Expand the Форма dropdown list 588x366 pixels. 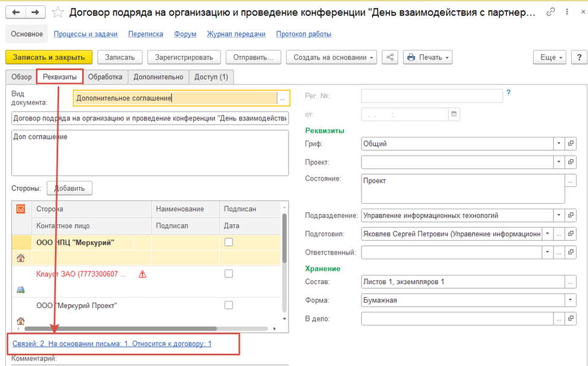[x=570, y=300]
